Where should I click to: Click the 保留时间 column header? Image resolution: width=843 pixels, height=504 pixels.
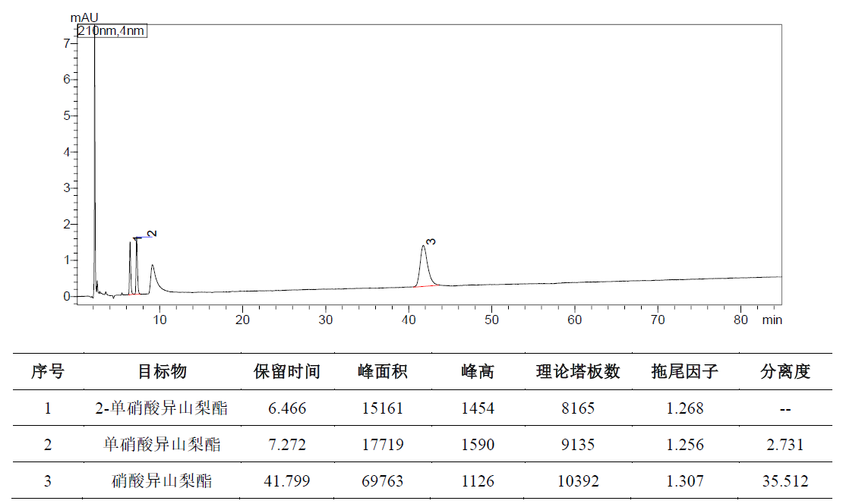point(286,371)
